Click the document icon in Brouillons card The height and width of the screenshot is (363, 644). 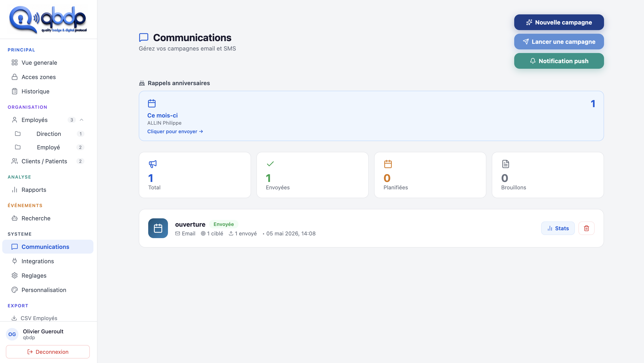pyautogui.click(x=505, y=164)
